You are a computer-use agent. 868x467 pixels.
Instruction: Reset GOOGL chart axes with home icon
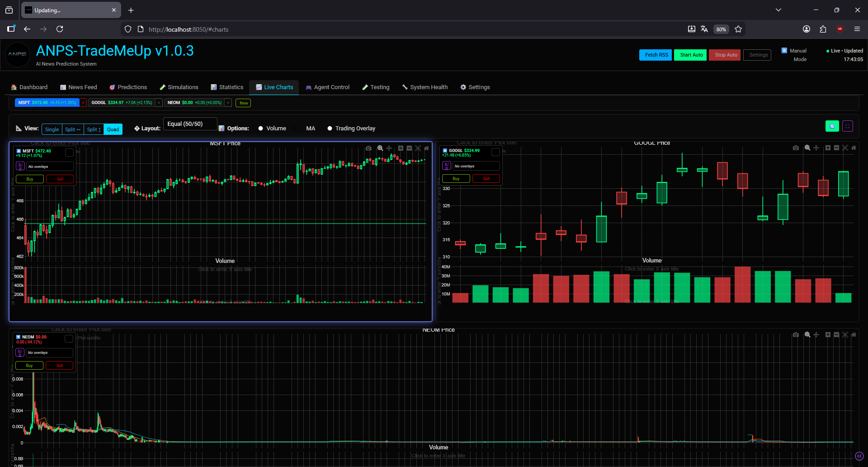pyautogui.click(x=854, y=148)
